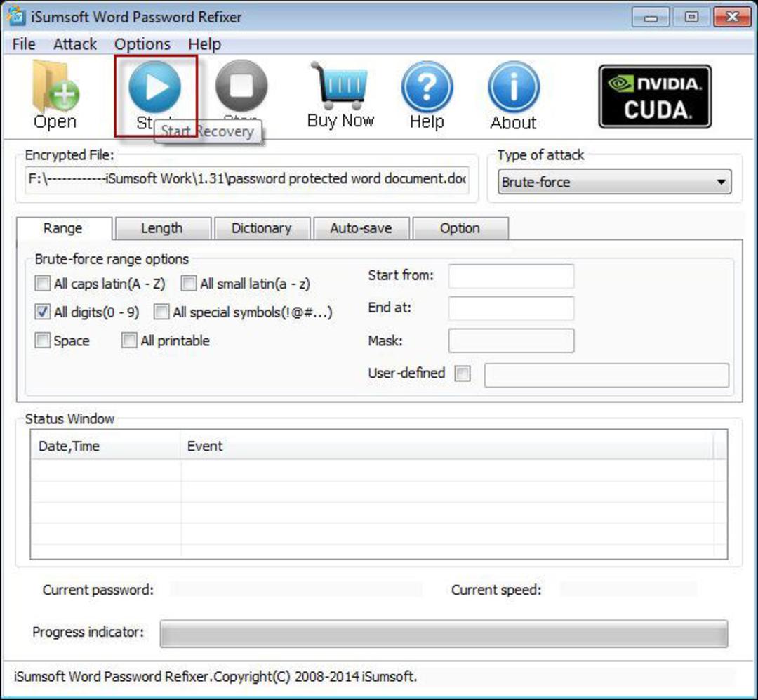Click the Mask input field

click(x=512, y=341)
